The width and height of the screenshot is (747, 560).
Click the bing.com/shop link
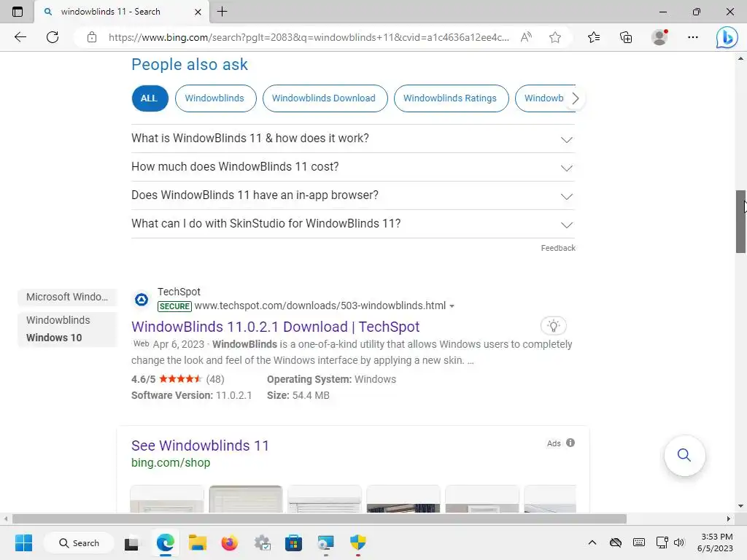coord(171,462)
